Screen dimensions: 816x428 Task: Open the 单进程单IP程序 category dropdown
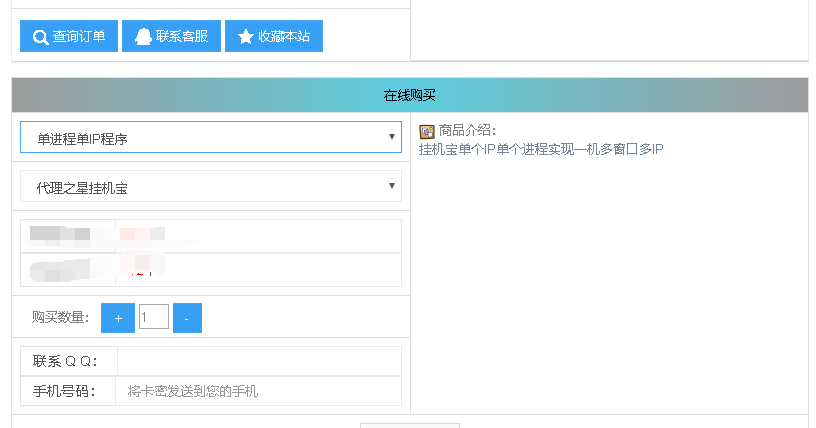(210, 138)
